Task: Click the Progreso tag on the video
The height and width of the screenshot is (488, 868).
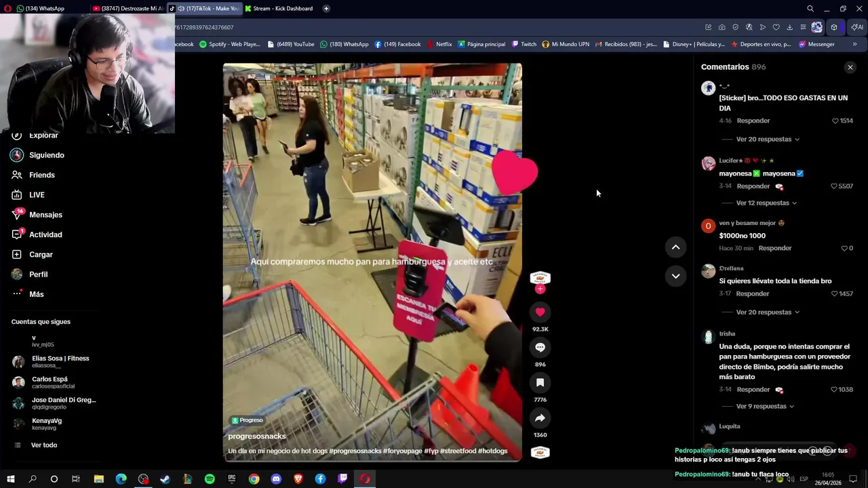Action: [x=247, y=420]
